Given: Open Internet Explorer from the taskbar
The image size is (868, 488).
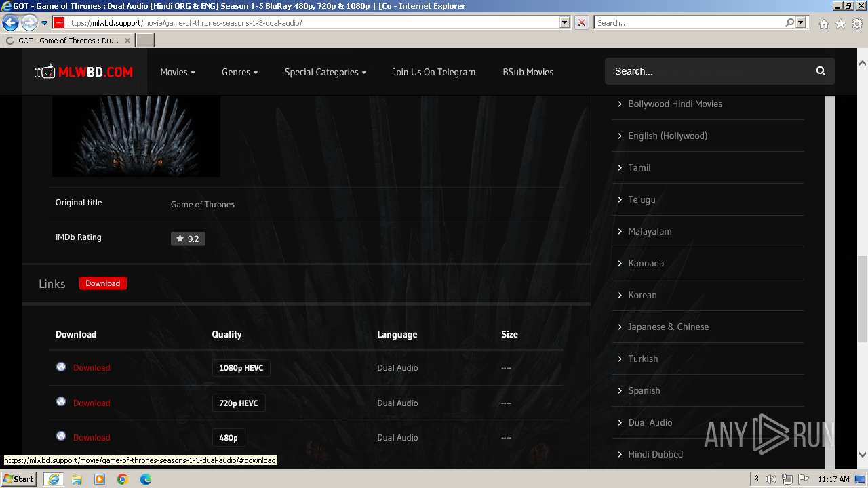Looking at the screenshot, I should pos(53,479).
